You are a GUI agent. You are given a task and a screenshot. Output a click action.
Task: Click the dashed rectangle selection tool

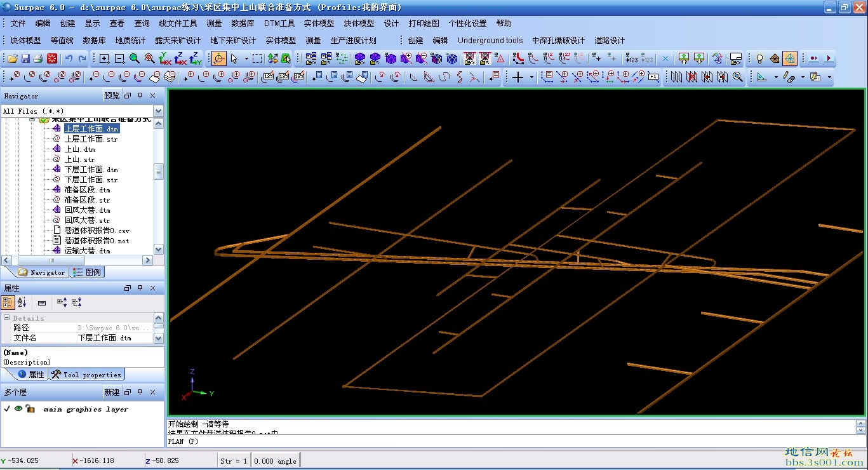click(x=257, y=58)
